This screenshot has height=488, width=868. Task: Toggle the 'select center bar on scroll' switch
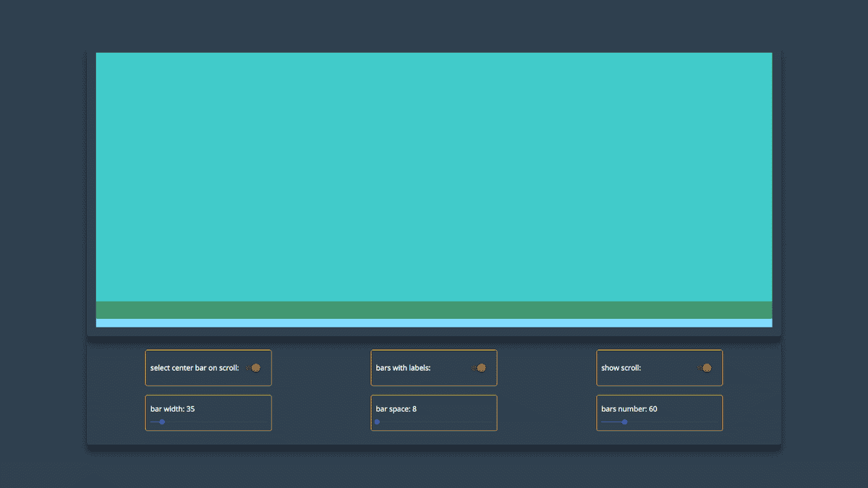255,367
